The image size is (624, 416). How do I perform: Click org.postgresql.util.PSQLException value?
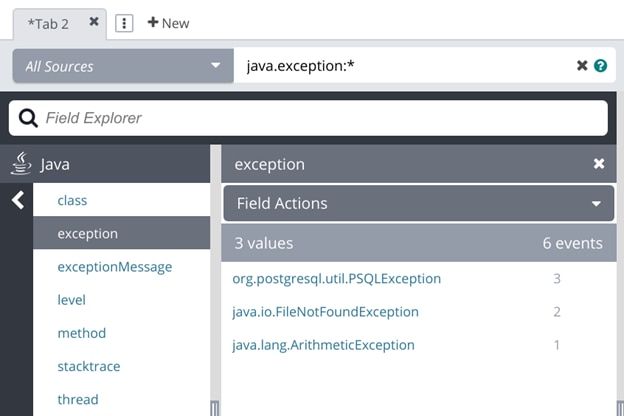coord(336,279)
